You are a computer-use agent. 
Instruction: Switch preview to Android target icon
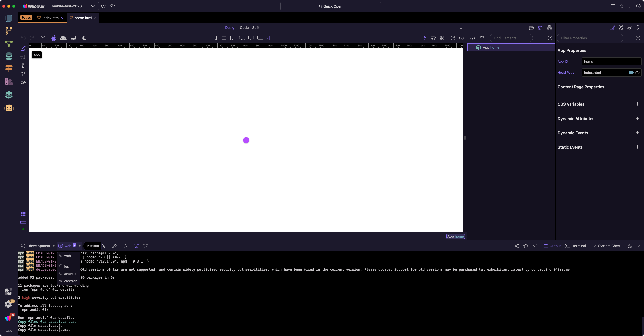[63, 38]
